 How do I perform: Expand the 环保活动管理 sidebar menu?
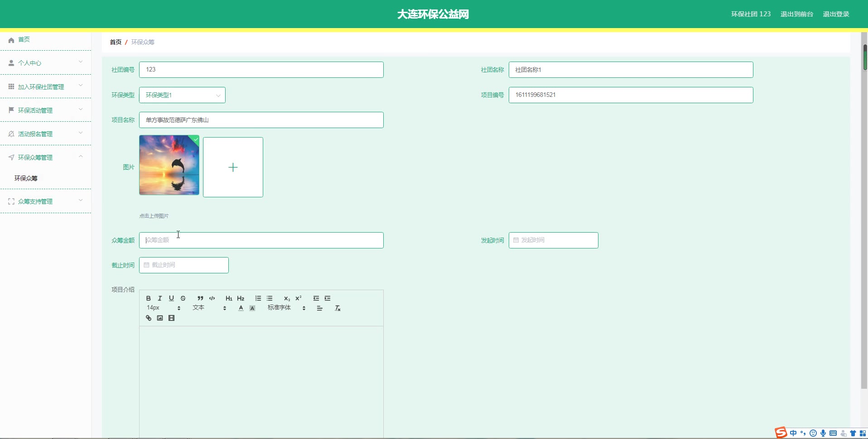45,110
